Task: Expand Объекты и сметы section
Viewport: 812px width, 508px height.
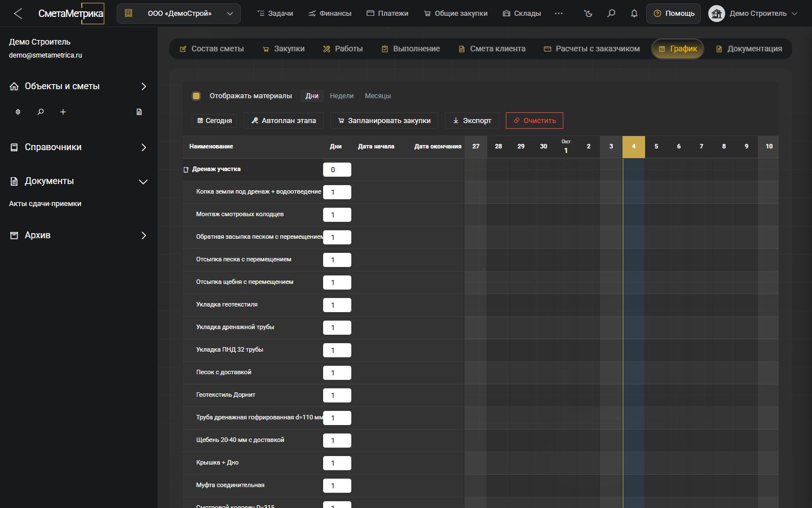Action: 79,86
